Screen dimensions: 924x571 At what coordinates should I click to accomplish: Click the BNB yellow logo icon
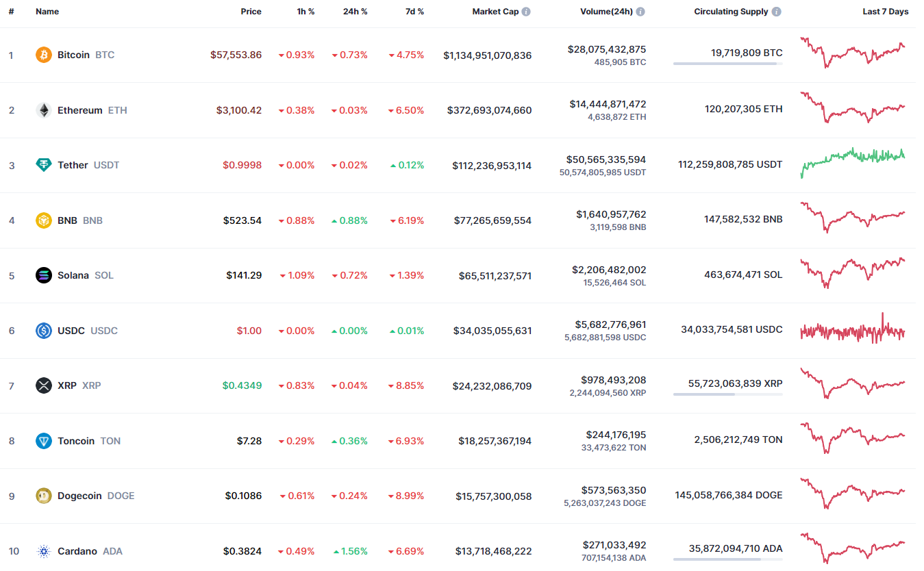(x=44, y=220)
